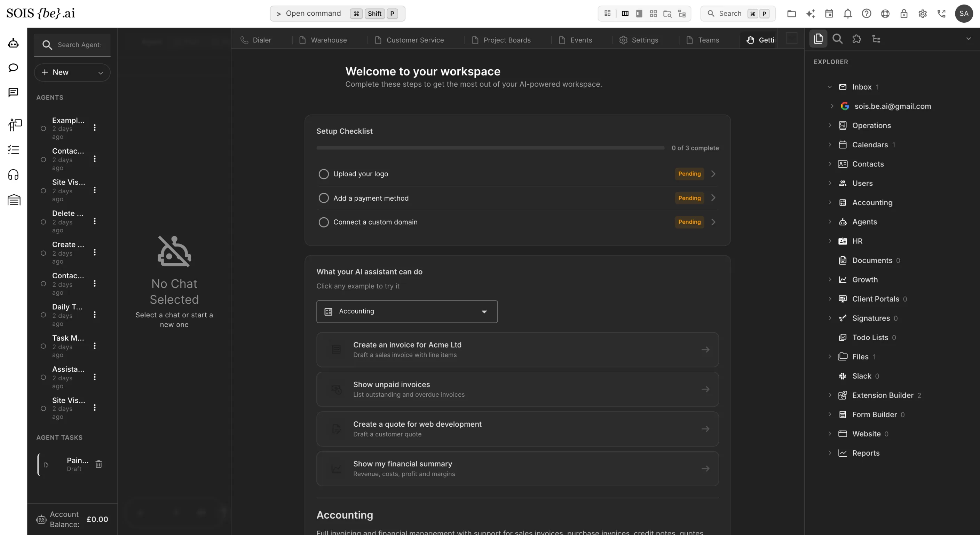The image size is (980, 535).
Task: Click the phone call icon in top bar
Action: click(x=942, y=14)
